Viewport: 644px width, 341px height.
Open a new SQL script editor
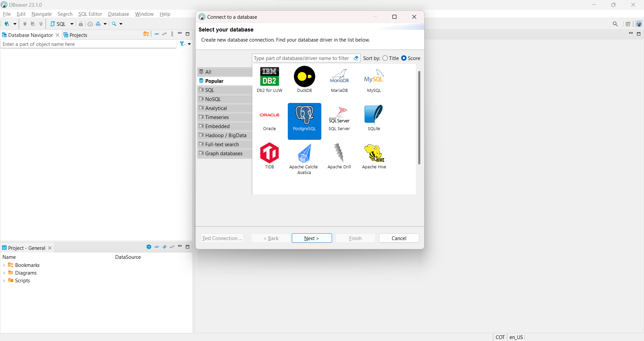[x=58, y=24]
